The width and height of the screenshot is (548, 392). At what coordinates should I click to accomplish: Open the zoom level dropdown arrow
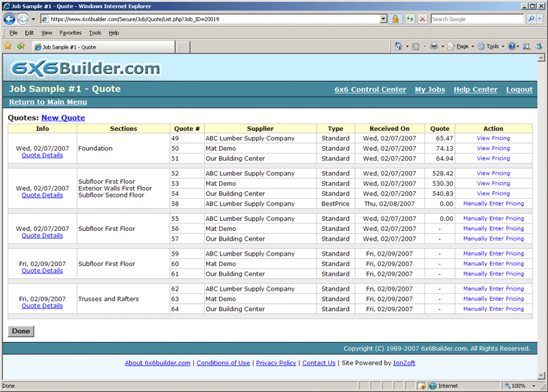pyautogui.click(x=533, y=386)
